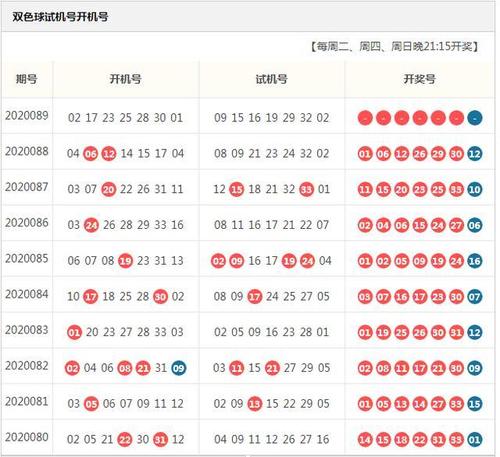Click blue ball 16 in 2020085 开奖号
The height and width of the screenshot is (457, 500).
coord(475,261)
